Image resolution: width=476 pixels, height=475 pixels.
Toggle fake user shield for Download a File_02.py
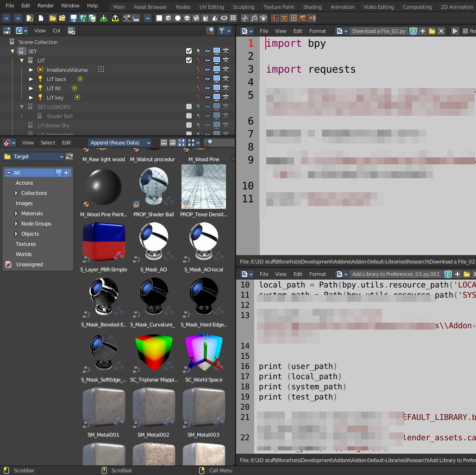(x=413, y=31)
